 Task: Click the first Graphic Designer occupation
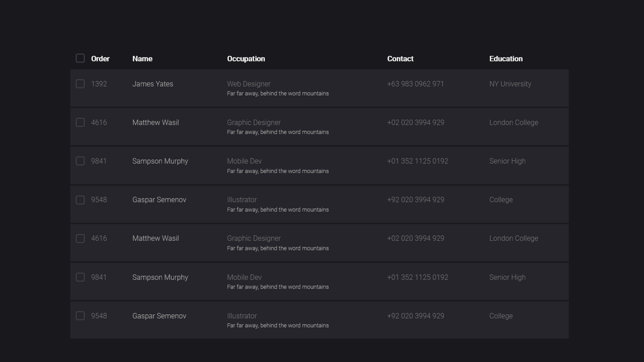[x=254, y=123]
